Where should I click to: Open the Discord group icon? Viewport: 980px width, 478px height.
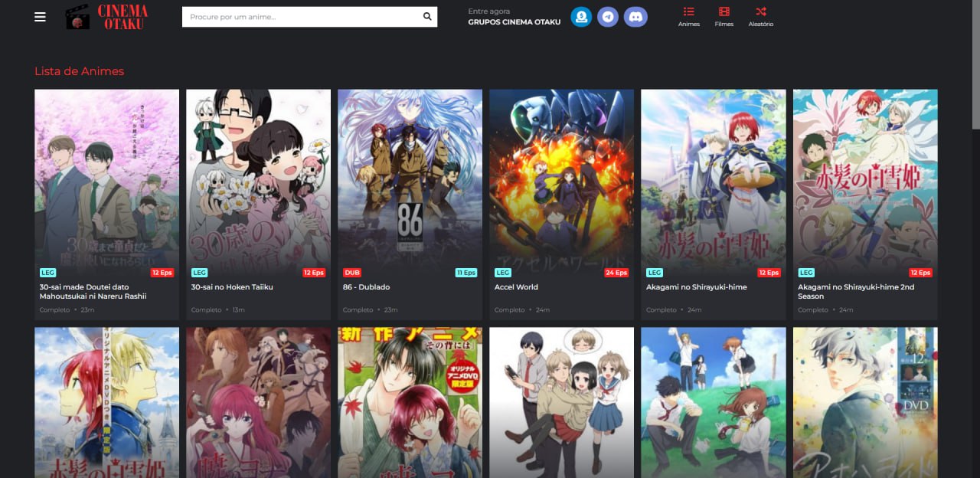click(x=635, y=17)
